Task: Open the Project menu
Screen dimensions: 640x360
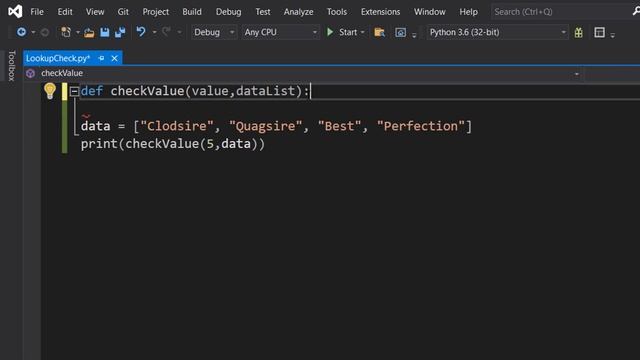Action: point(156,12)
